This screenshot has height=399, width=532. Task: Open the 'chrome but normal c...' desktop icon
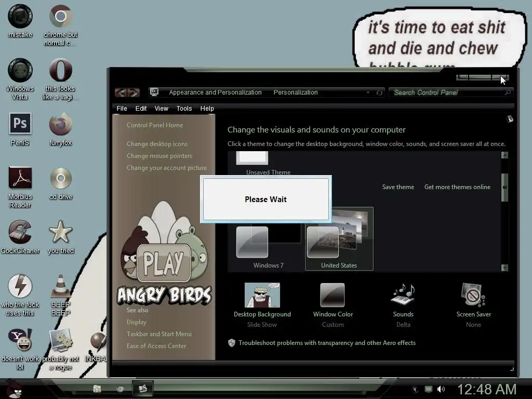coord(60,25)
